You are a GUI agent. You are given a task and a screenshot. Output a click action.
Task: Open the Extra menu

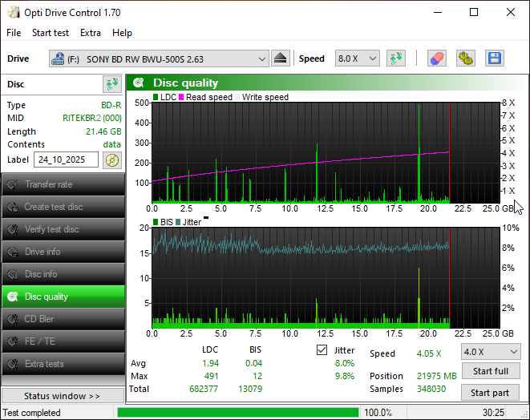click(x=91, y=33)
